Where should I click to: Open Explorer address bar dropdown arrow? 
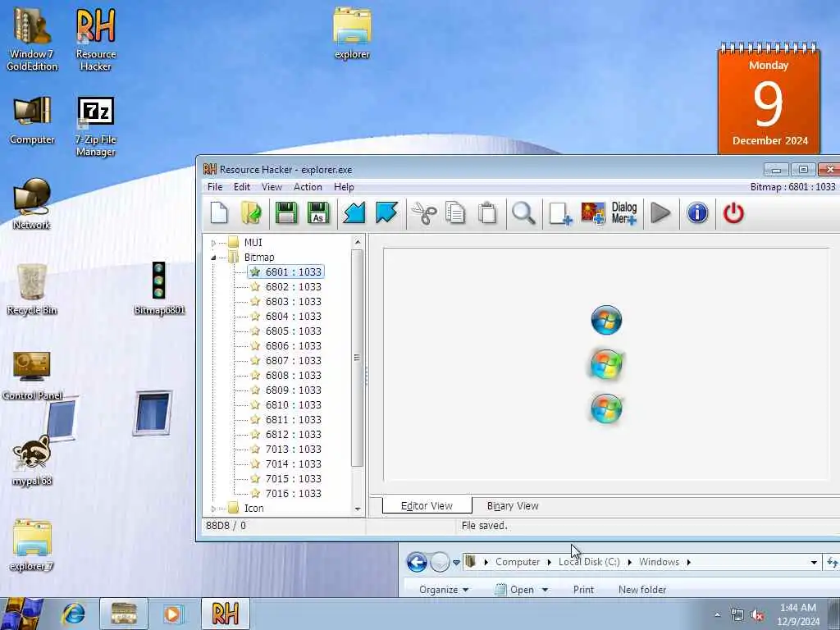(814, 563)
